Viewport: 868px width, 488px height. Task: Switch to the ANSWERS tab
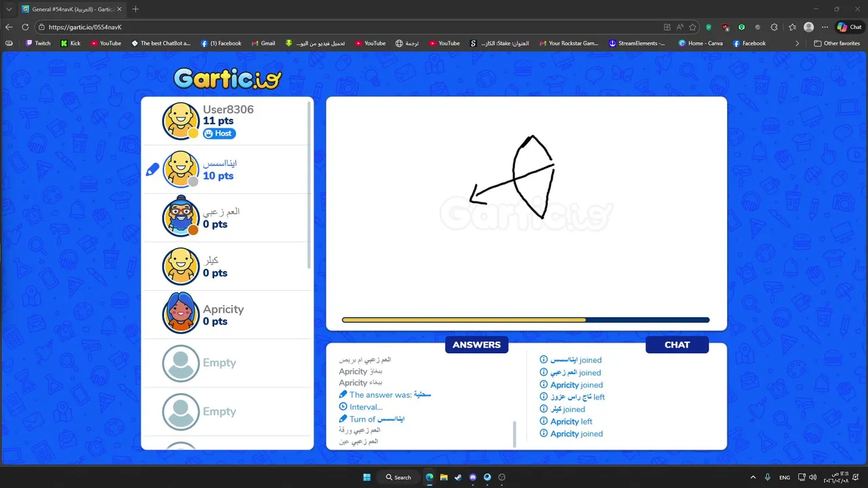[x=477, y=345]
